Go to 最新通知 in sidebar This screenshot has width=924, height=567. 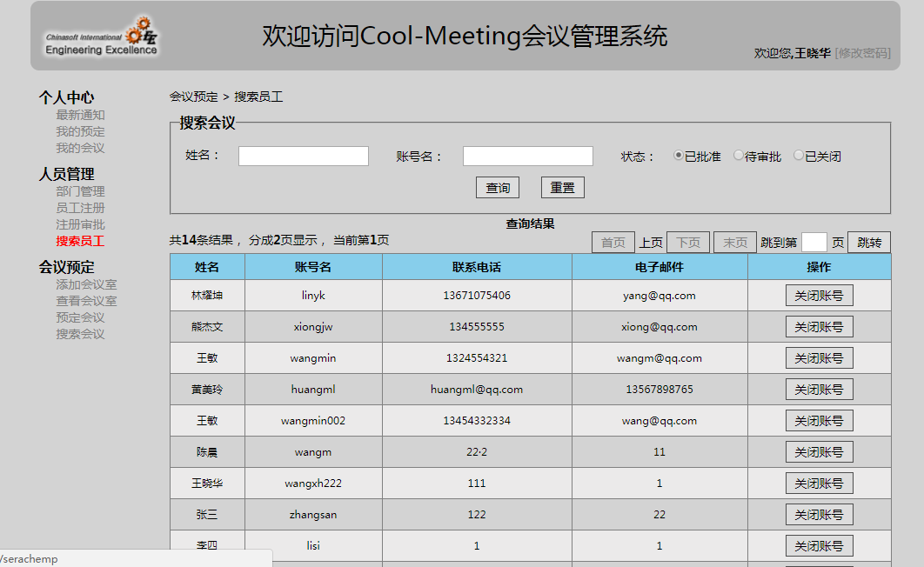point(80,115)
